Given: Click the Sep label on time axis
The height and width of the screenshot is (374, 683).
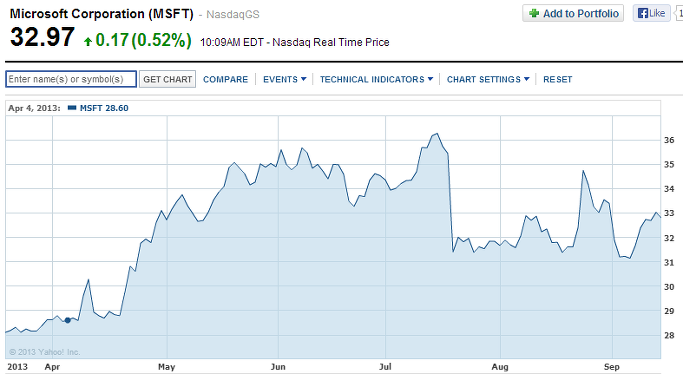Looking at the screenshot, I should tap(612, 367).
